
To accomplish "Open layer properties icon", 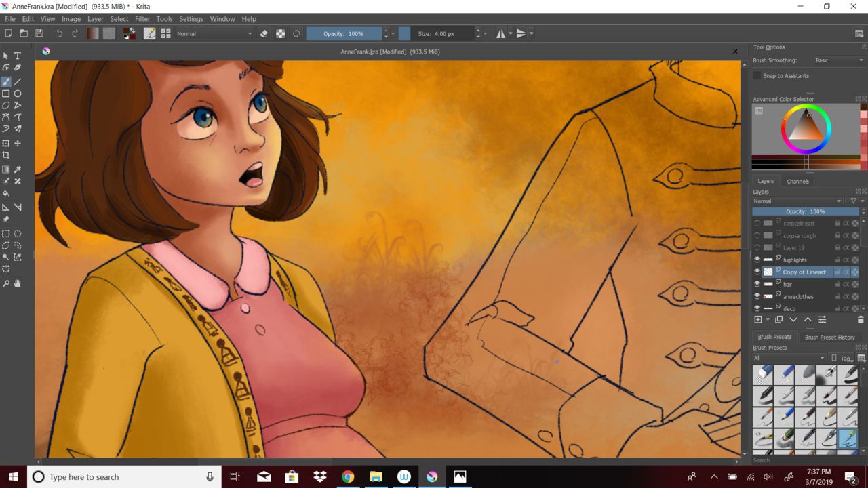I will tap(822, 319).
